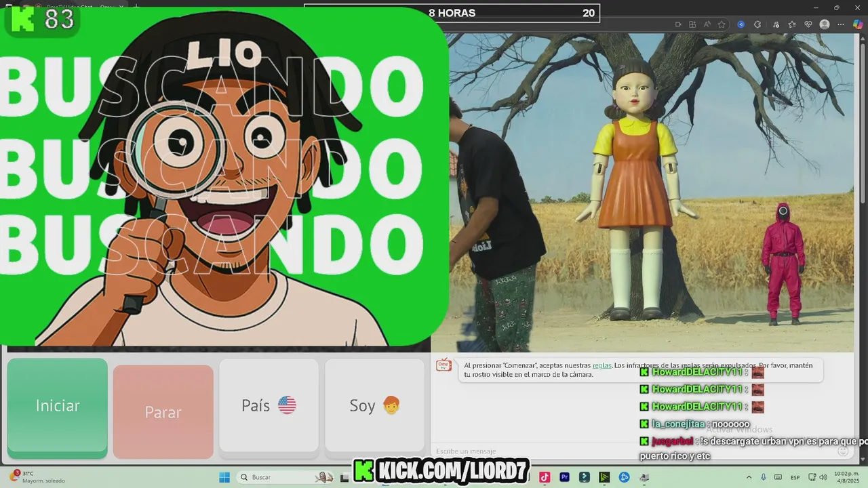Open the browser profile avatar

pyautogui.click(x=825, y=24)
